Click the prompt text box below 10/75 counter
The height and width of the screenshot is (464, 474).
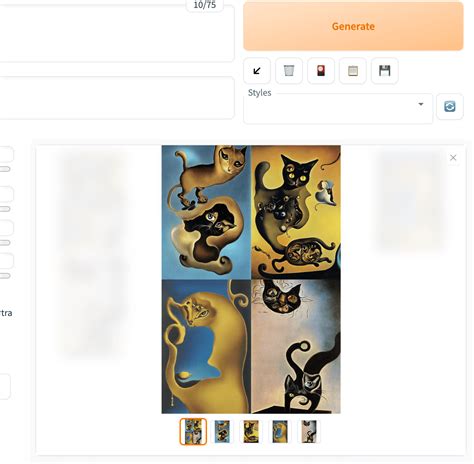[x=117, y=33]
